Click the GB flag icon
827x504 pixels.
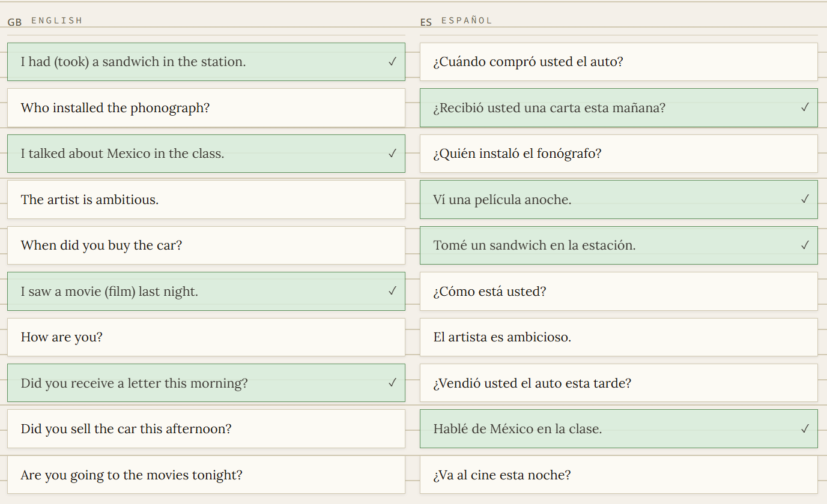[x=14, y=22]
